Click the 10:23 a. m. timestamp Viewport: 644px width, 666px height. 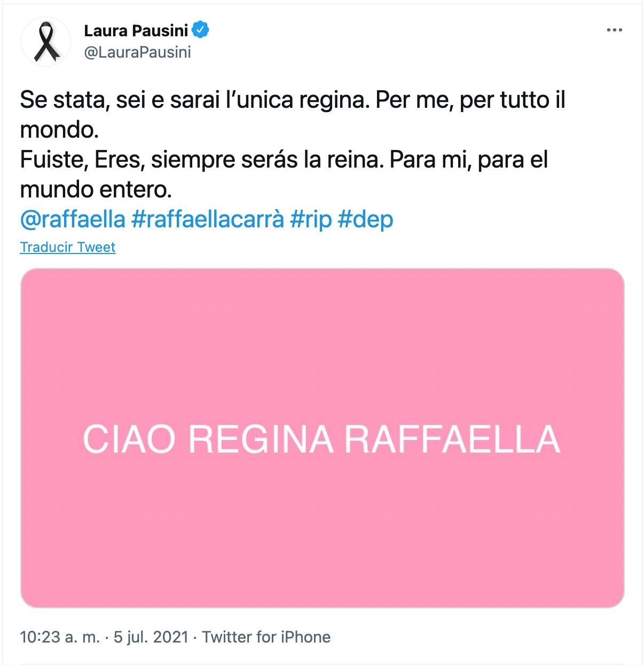(60, 637)
